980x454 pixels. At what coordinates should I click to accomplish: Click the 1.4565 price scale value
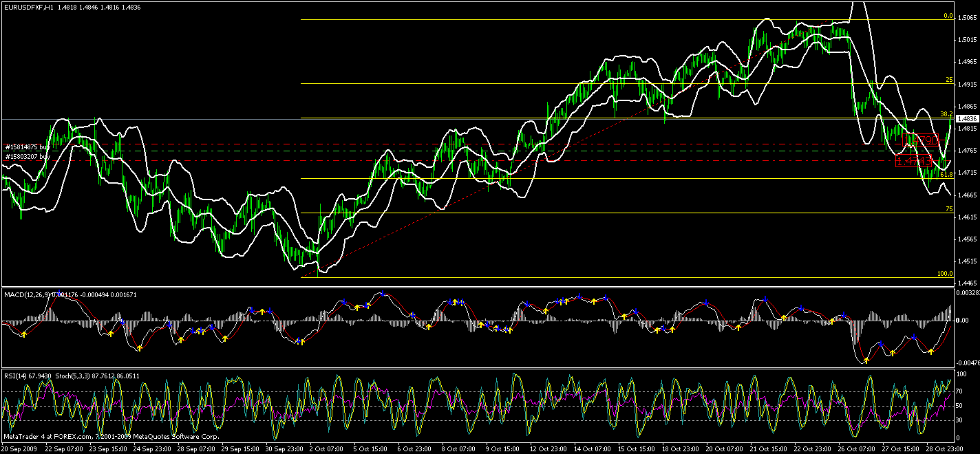(966, 239)
